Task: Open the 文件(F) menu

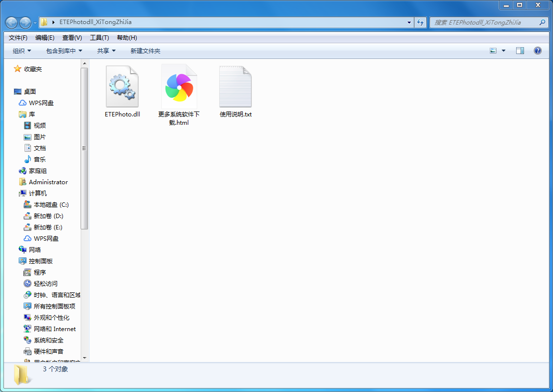Action: [18, 38]
